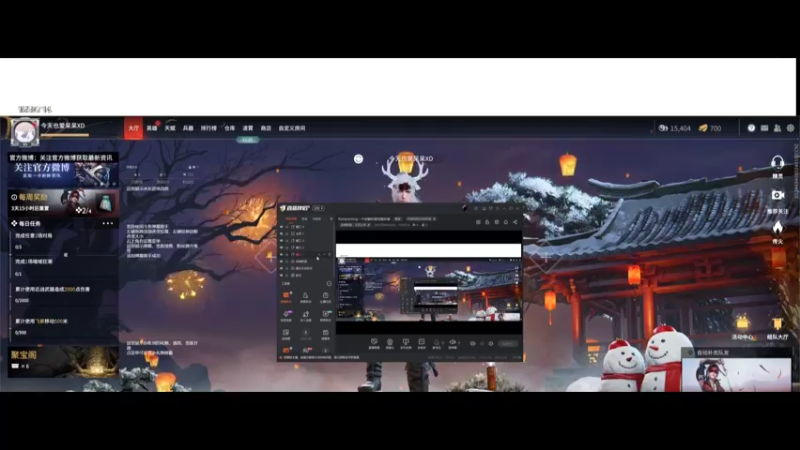The height and width of the screenshot is (450, 800).
Task: Click the info circle icon in tools section
Action: pyautogui.click(x=329, y=284)
